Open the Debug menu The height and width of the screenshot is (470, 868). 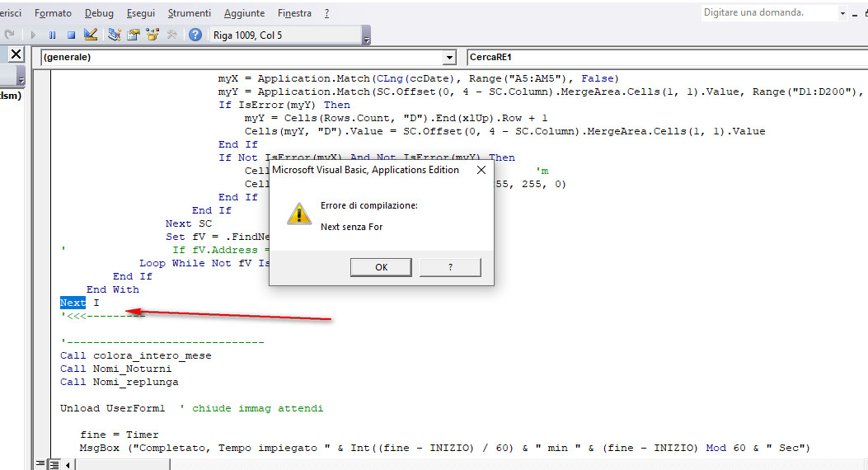[99, 12]
